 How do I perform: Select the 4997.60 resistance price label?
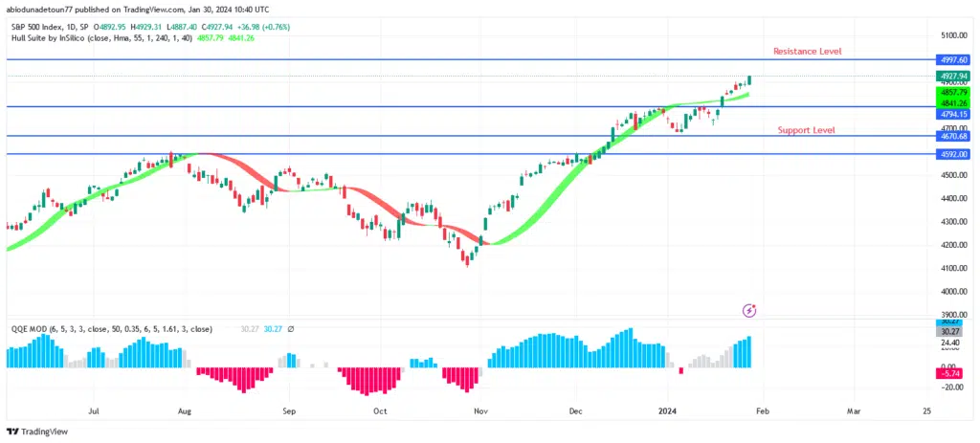[952, 59]
